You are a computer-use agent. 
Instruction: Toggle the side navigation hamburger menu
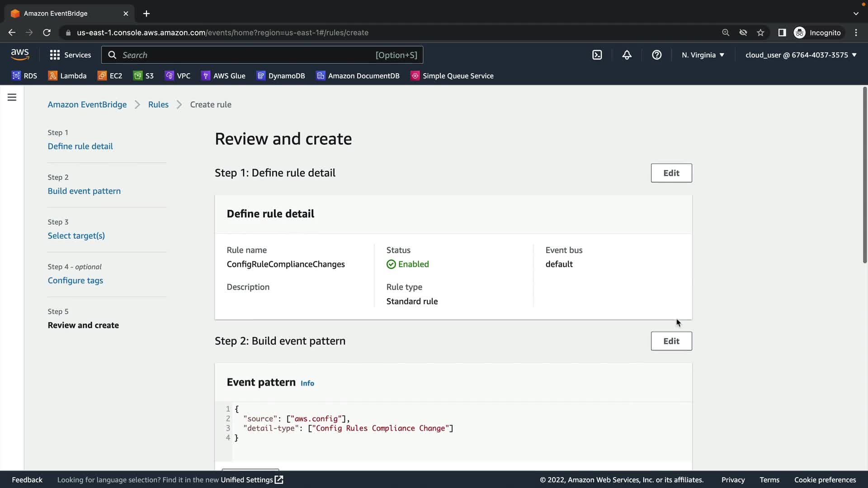(x=12, y=97)
